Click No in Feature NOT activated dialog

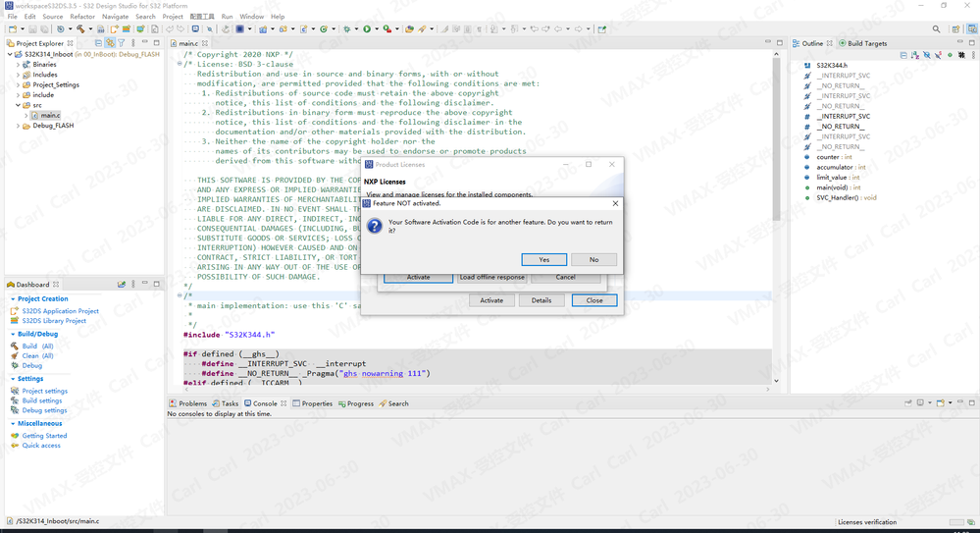tap(593, 259)
